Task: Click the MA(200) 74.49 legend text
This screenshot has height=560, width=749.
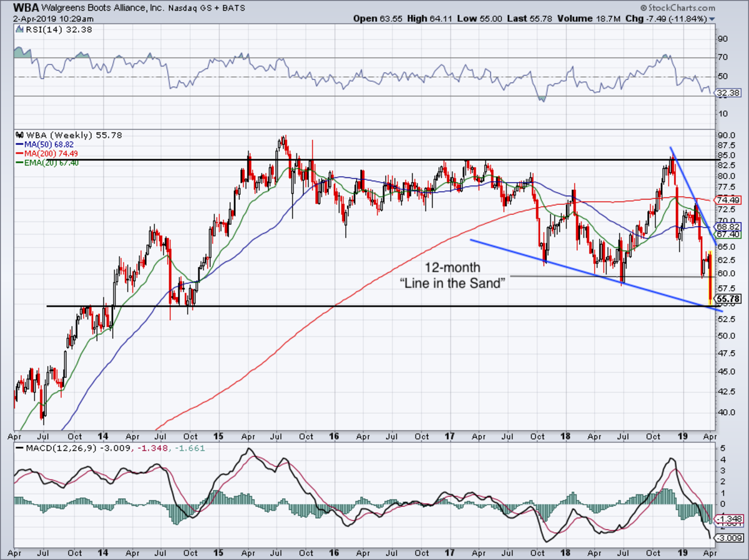Action: pyautogui.click(x=50, y=154)
